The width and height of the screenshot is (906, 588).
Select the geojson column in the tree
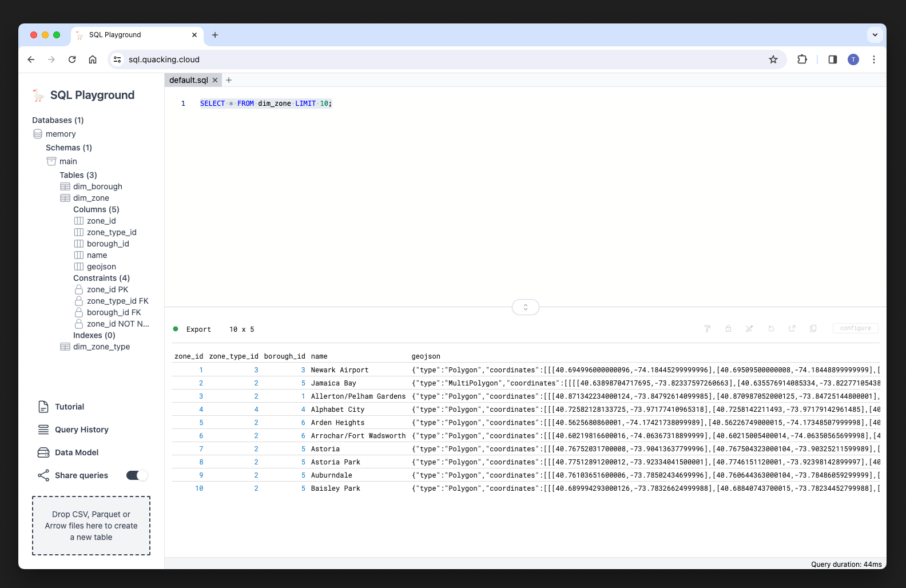(95, 267)
